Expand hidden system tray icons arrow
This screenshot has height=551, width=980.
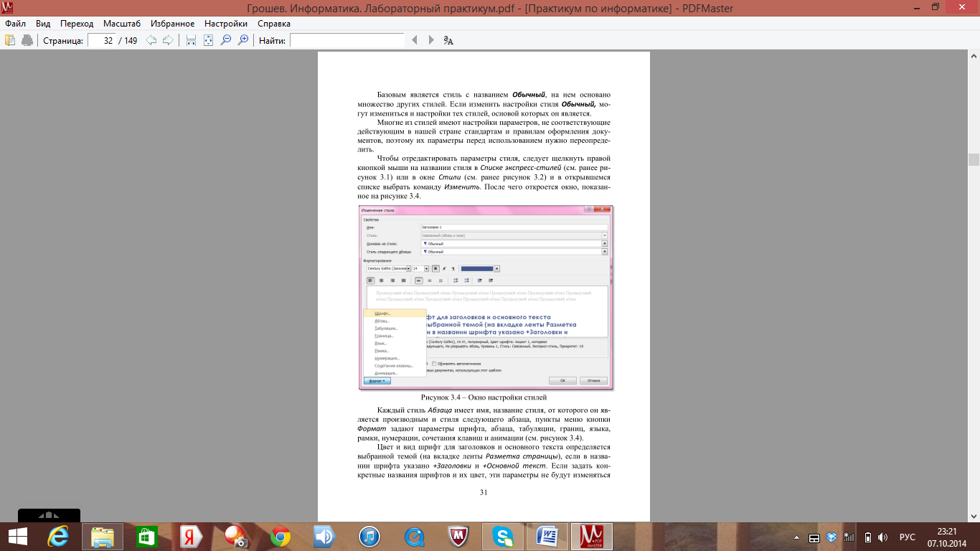tap(797, 537)
